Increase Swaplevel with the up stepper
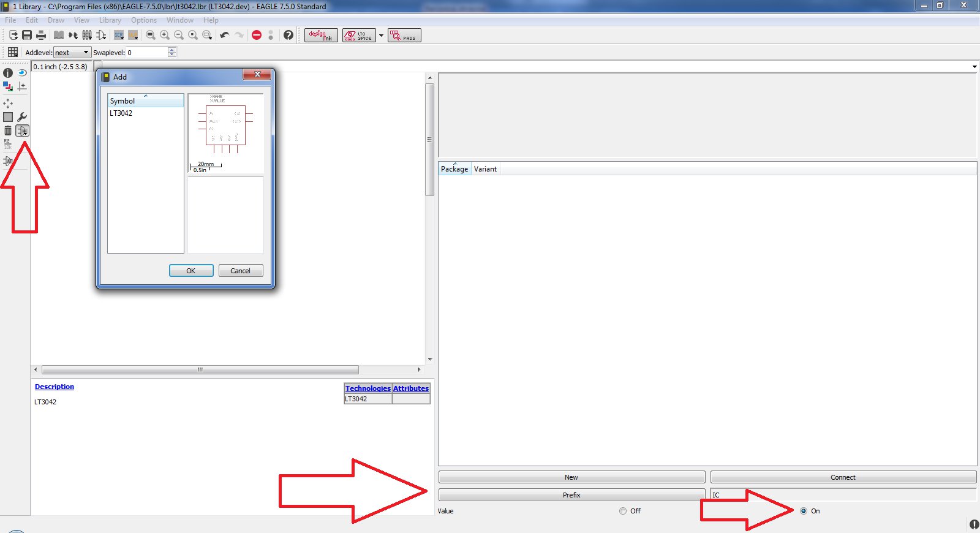 click(x=172, y=50)
